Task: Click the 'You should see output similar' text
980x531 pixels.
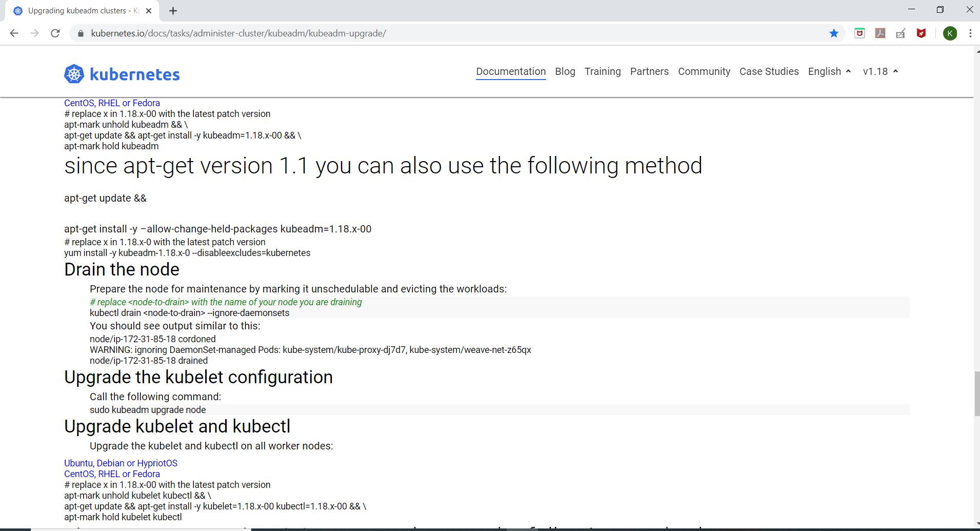Action: [175, 326]
